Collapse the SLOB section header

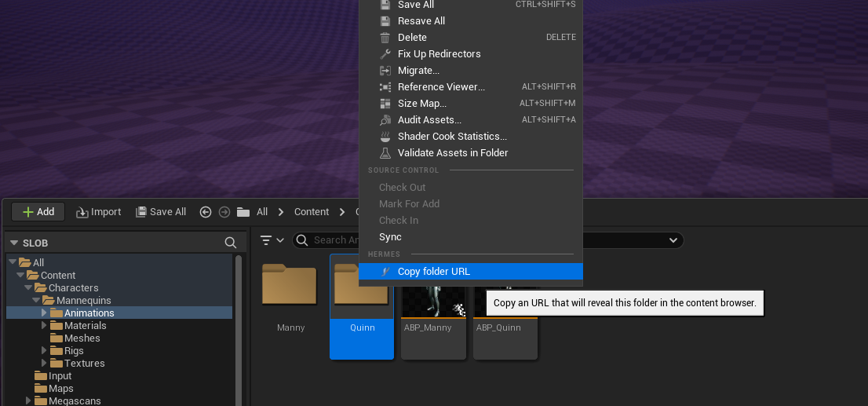click(13, 243)
